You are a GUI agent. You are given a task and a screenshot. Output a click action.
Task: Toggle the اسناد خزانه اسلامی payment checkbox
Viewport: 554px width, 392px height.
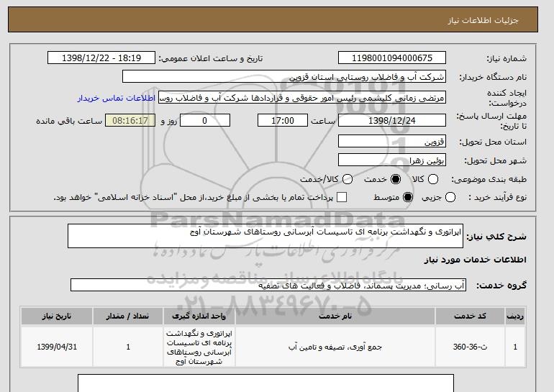pos(342,197)
